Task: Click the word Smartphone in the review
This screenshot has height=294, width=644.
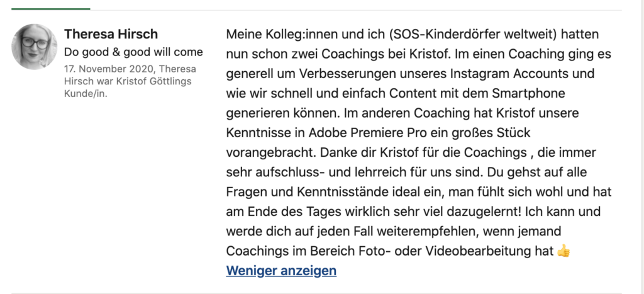Action: (x=528, y=93)
